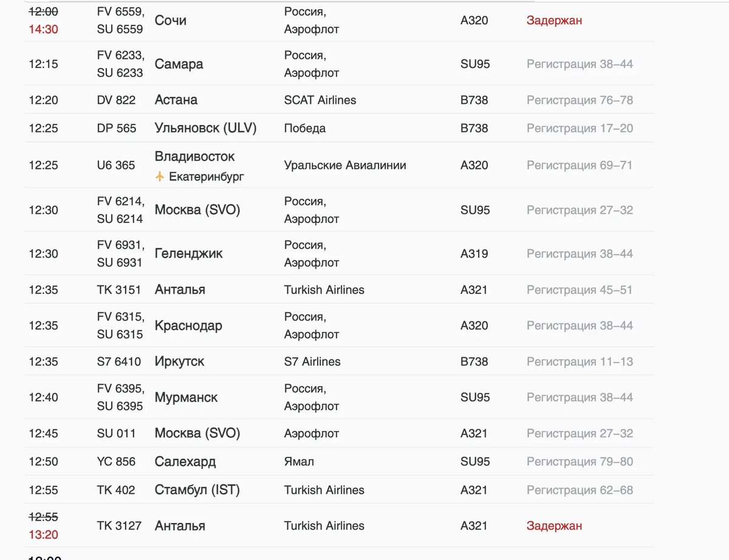Click the Иркутск destination
729x560 pixels.
pyautogui.click(x=180, y=361)
